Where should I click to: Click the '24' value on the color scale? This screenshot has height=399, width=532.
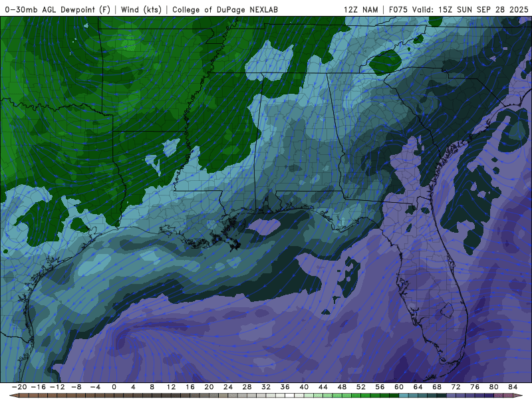(x=228, y=387)
